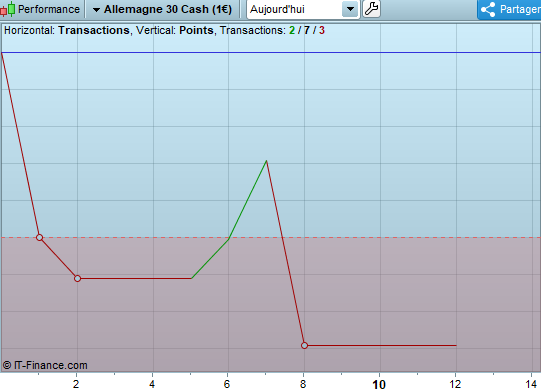Click the wrench settings icon

point(372,9)
